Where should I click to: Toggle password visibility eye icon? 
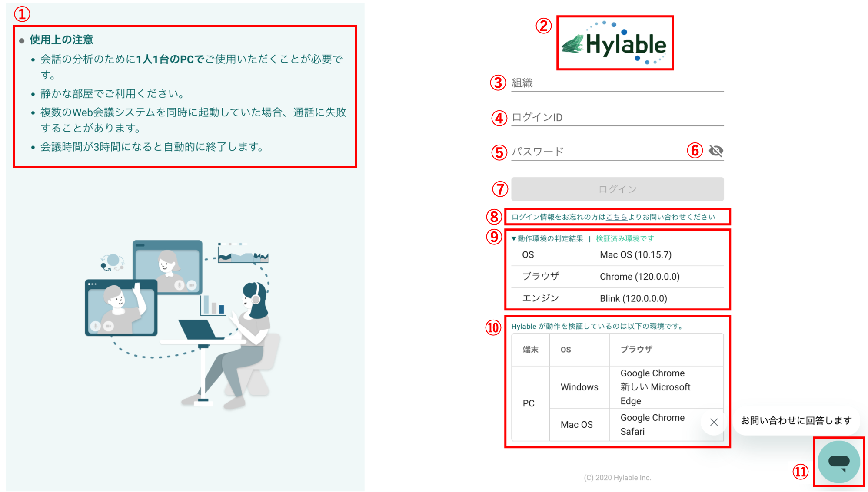715,151
